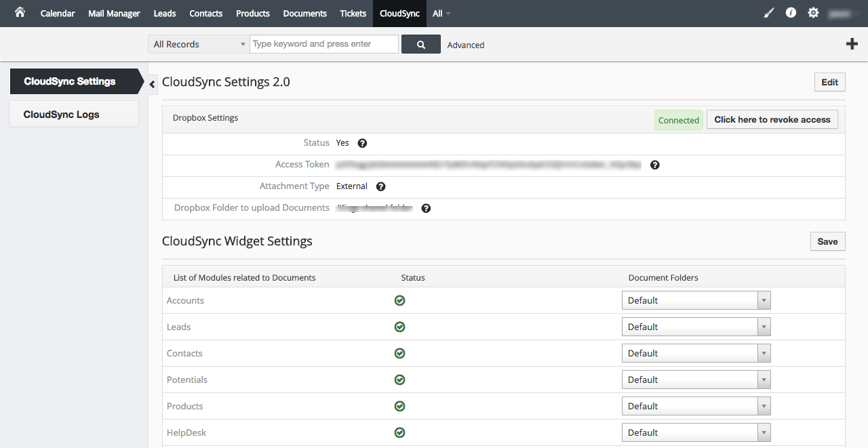Open Contacts document folder dropdown
This screenshot has width=868, height=448.
pos(696,353)
